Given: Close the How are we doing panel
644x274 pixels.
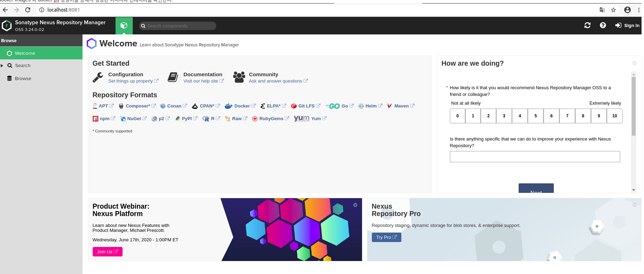Looking at the screenshot, I should [x=635, y=63].
